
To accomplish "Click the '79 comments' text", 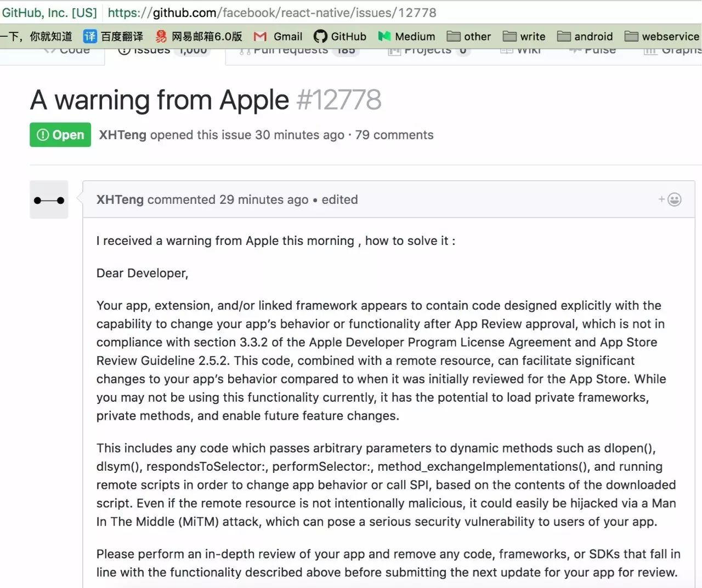I will pyautogui.click(x=394, y=135).
